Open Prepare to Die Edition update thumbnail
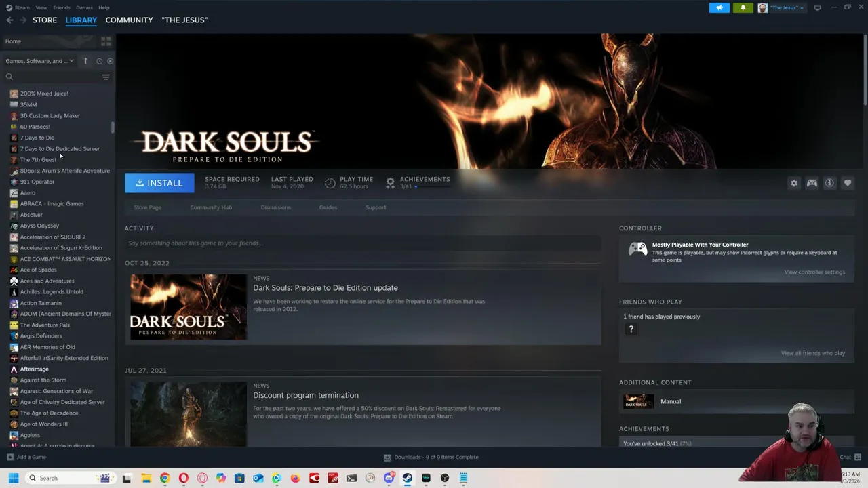Screen dimensions: 868x488 (x=189, y=307)
